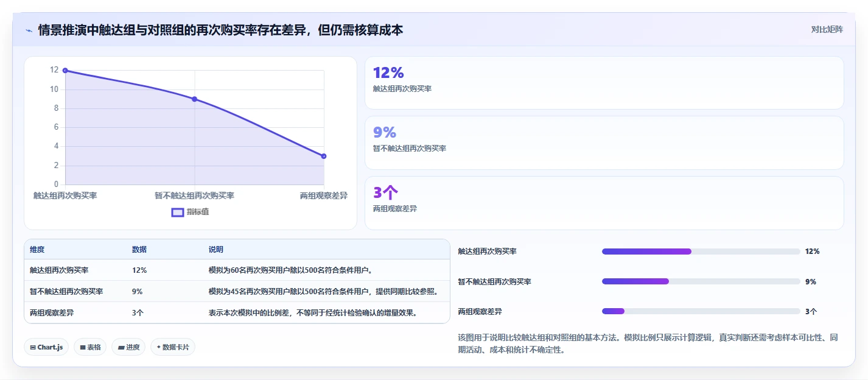868x380 pixels.
Task: Click the 两组观察差异 progress bar
Action: (701, 311)
